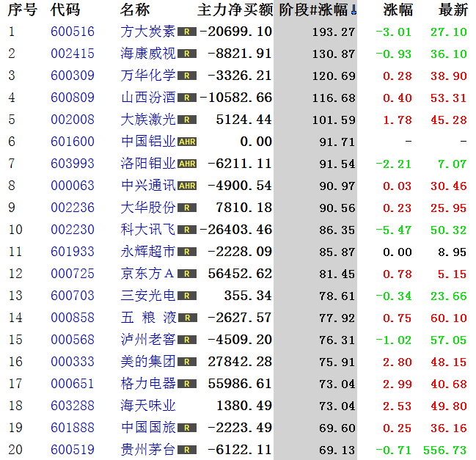Select the stock name 五粮液
The height and width of the screenshot is (460, 476).
[x=148, y=318]
